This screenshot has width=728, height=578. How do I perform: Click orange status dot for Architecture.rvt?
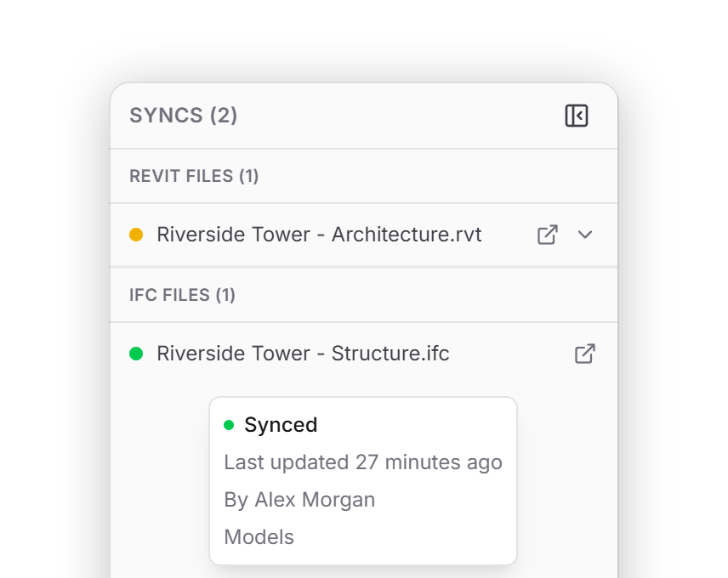coord(136,235)
